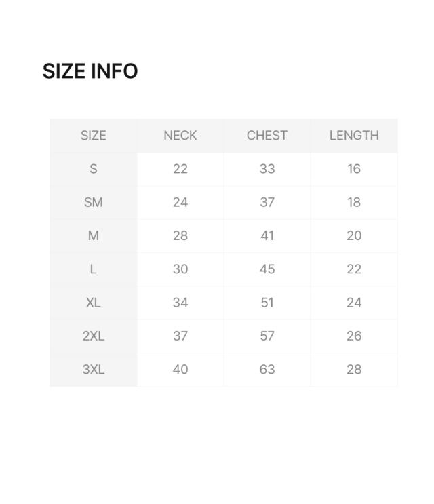434x504 pixels.
Task: Click the NECK column header
Action: pyautogui.click(x=180, y=136)
